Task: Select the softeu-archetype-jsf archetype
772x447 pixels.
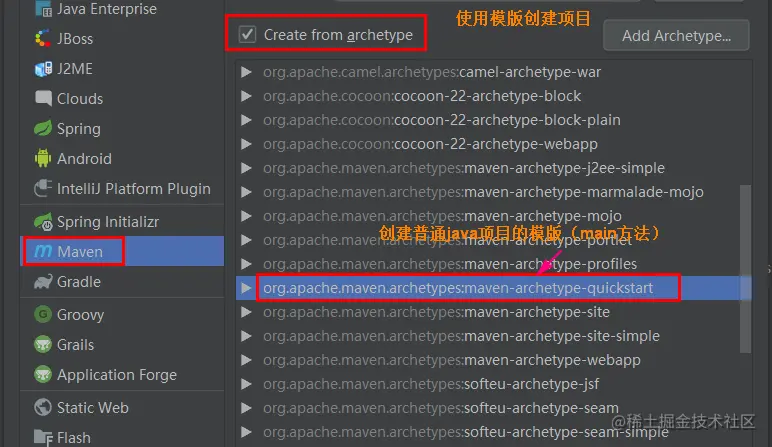Action: click(494, 383)
